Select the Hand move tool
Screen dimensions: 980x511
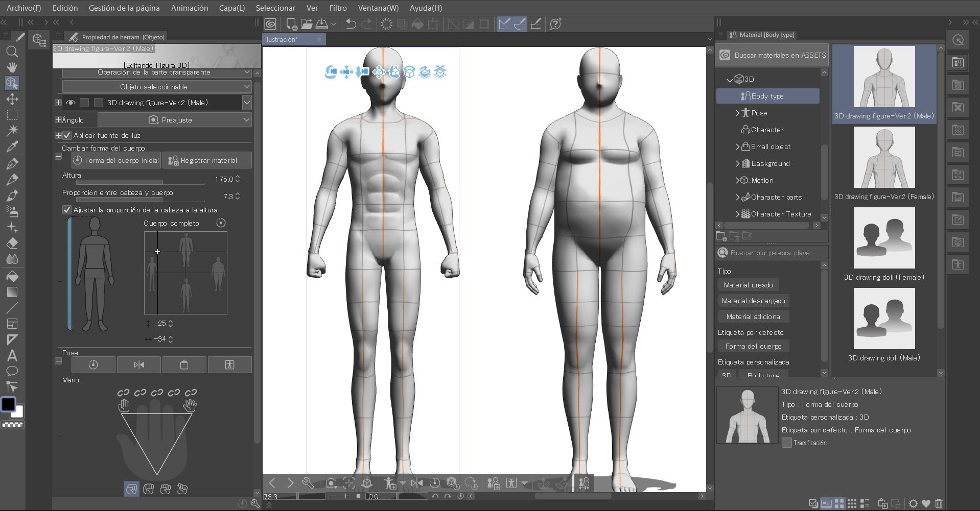coord(12,67)
